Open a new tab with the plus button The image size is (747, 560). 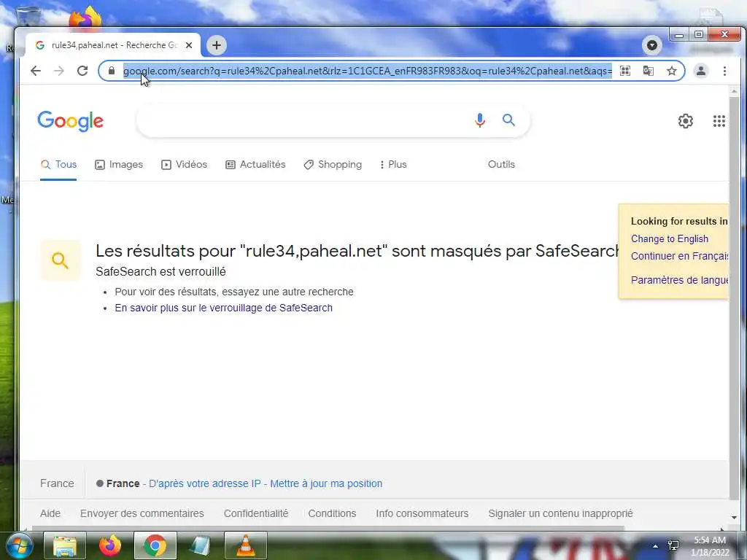point(217,45)
